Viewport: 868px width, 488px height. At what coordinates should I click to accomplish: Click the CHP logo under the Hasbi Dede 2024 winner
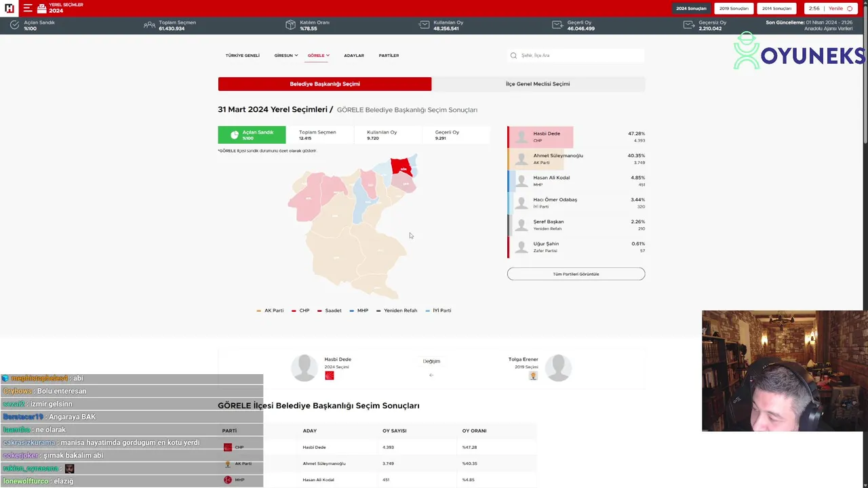330,375
